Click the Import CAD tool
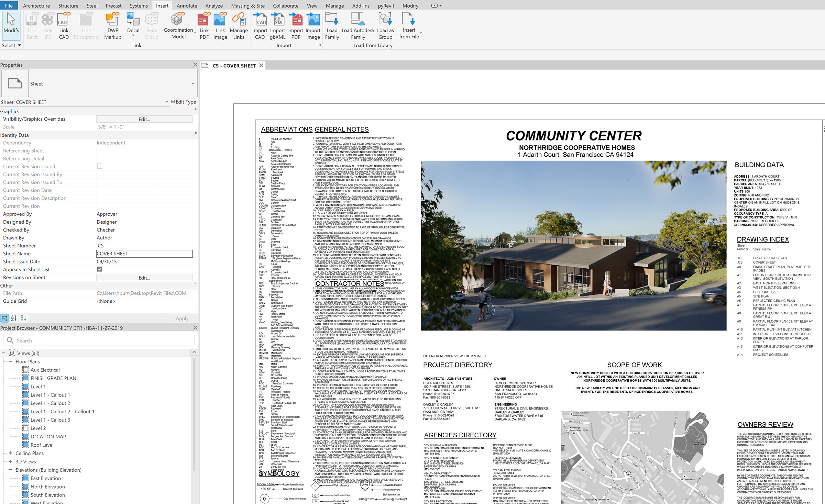 coord(260,26)
